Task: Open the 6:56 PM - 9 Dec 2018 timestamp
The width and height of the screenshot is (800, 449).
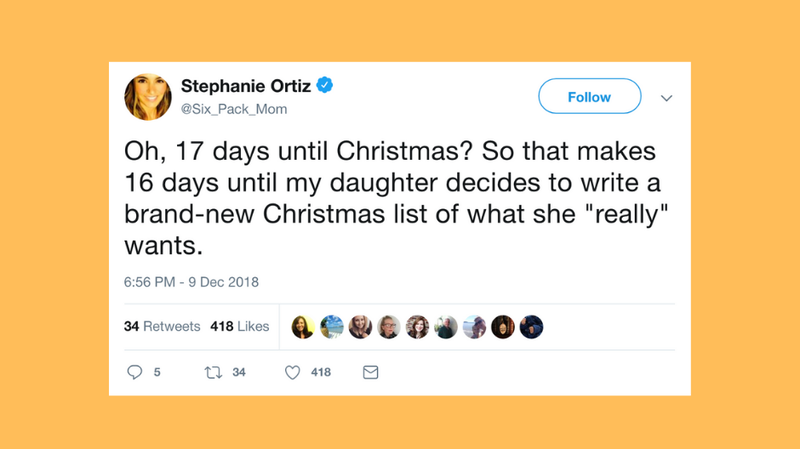Action: coord(191,282)
